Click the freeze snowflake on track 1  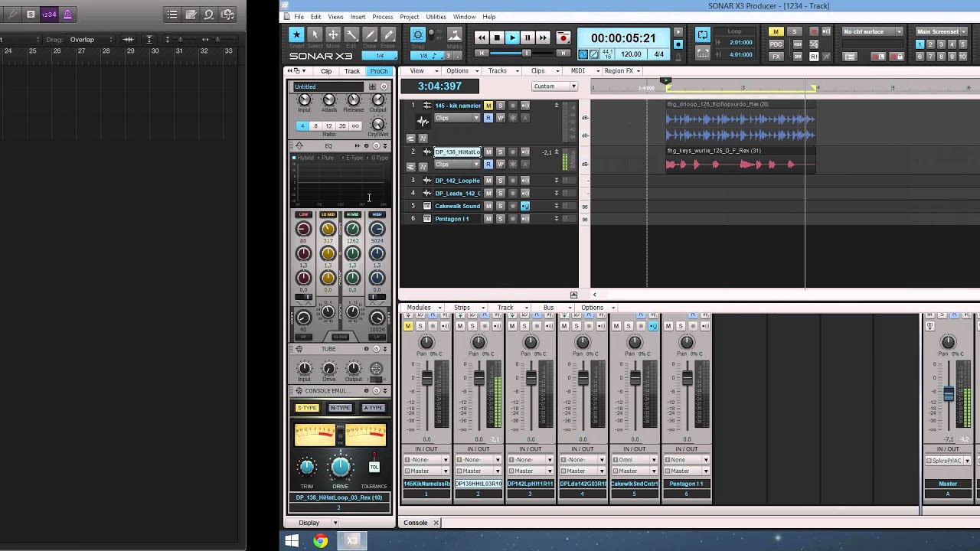pyautogui.click(x=513, y=118)
